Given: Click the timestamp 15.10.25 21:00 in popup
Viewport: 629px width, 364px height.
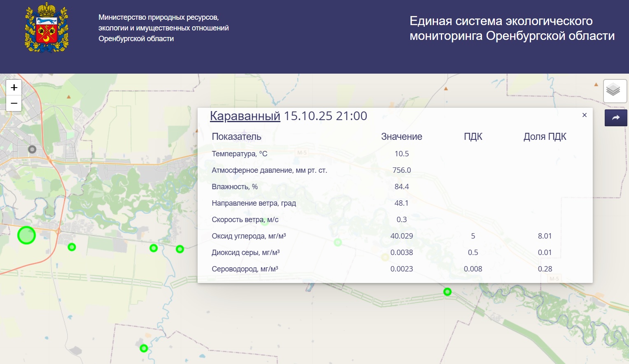Looking at the screenshot, I should coord(325,116).
